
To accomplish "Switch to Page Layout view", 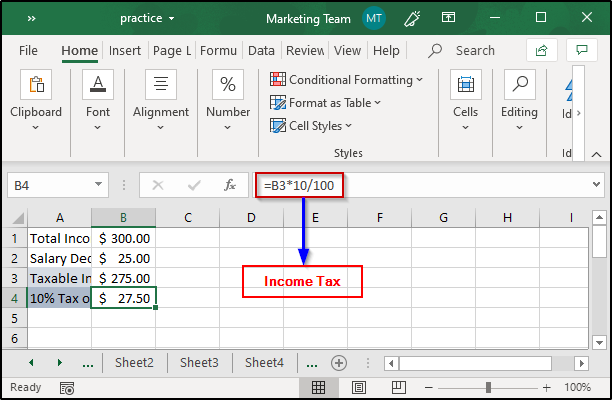I will tap(359, 387).
